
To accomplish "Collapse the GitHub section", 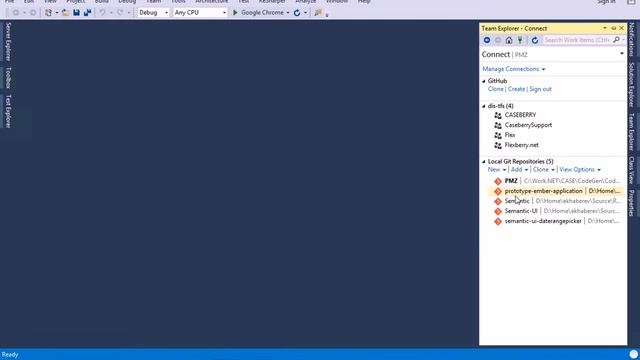I will tap(484, 81).
